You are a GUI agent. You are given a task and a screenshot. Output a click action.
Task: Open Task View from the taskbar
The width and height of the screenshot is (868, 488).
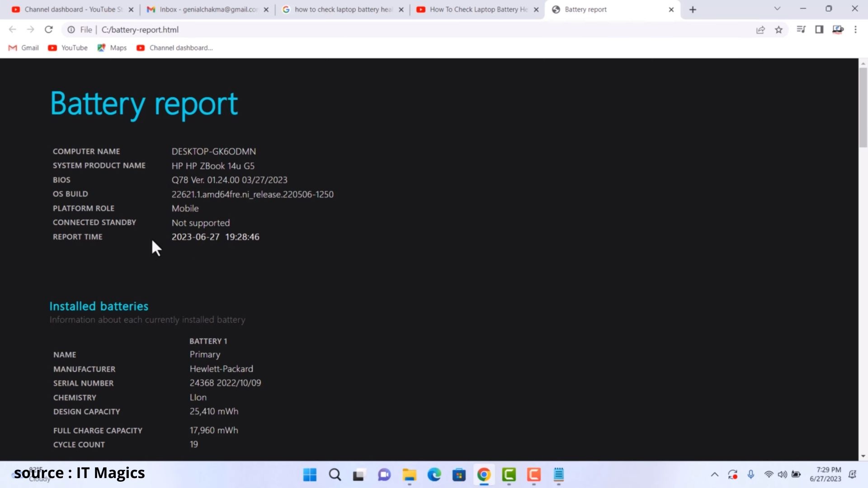pyautogui.click(x=359, y=475)
